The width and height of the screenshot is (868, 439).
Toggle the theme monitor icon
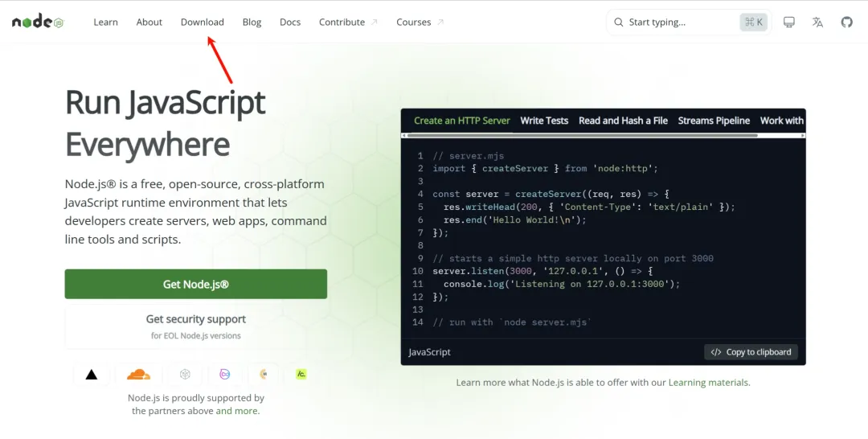789,23
